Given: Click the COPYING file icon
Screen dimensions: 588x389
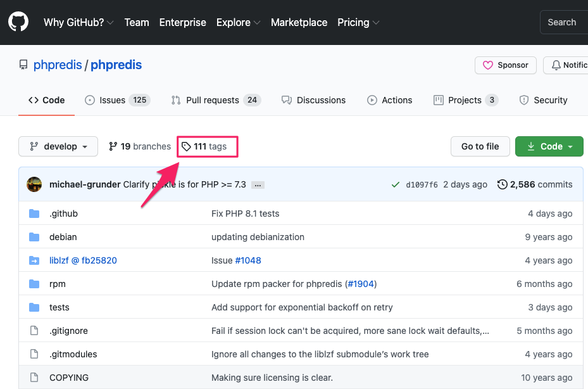Looking at the screenshot, I should (x=34, y=378).
